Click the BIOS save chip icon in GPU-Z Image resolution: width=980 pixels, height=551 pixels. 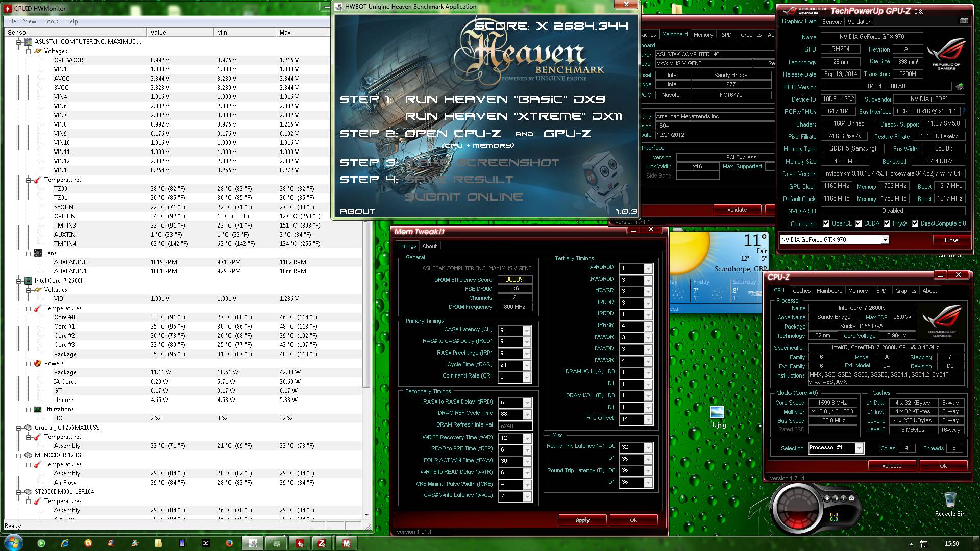[x=960, y=87]
